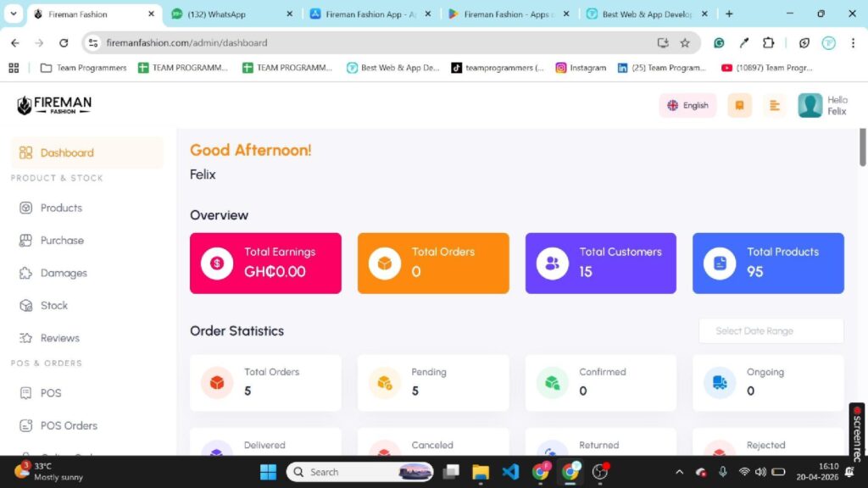
Task: Toggle the sidebar menu lines icon
Action: pos(775,105)
